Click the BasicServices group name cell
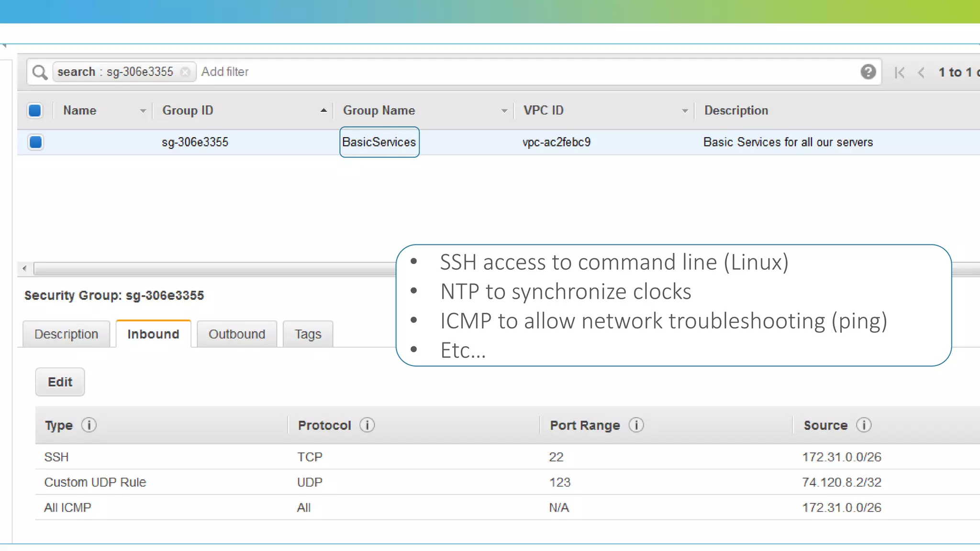The width and height of the screenshot is (980, 551). (x=379, y=142)
